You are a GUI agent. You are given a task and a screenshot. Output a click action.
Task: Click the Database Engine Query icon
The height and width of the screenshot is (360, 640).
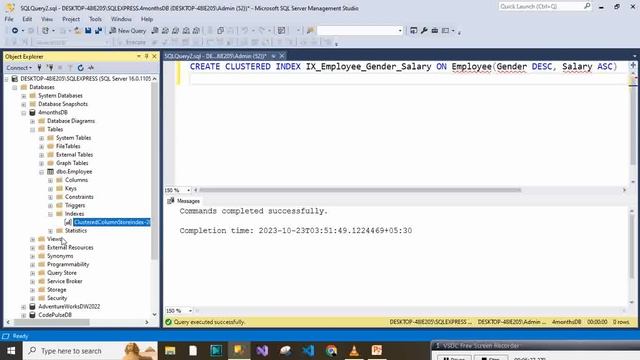[155, 31]
